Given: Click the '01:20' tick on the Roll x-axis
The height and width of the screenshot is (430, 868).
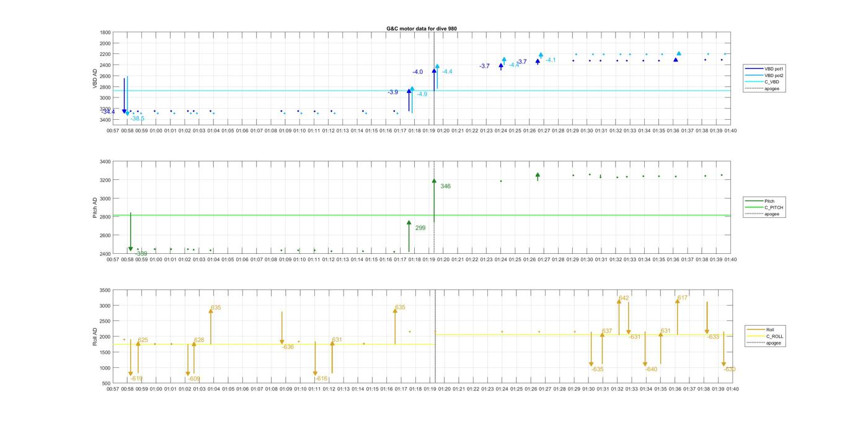Looking at the screenshot, I should point(444,389).
